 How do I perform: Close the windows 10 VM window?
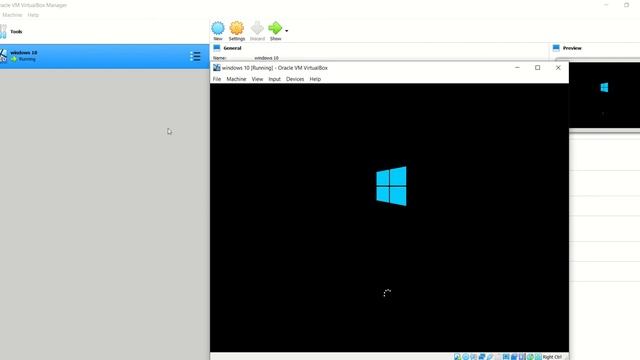[x=558, y=68]
